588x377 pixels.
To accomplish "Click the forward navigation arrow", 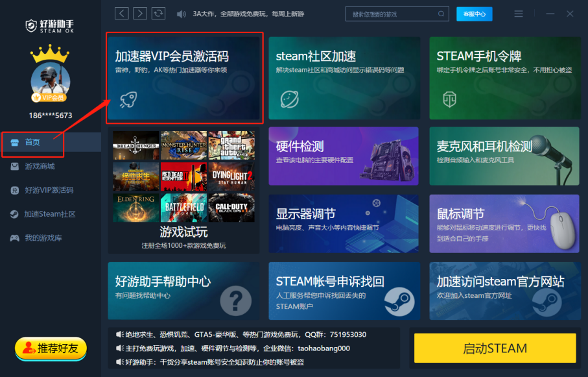I will (140, 14).
